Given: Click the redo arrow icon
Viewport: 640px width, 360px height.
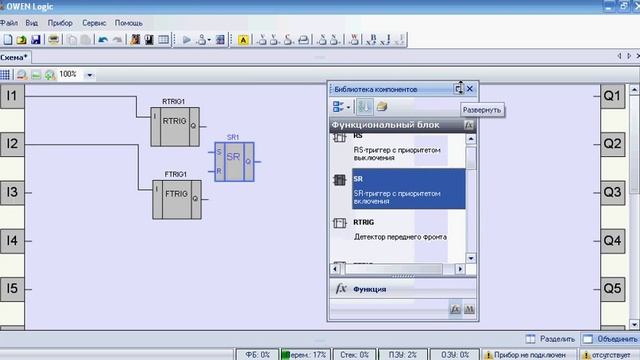Looking at the screenshot, I should [x=117, y=40].
